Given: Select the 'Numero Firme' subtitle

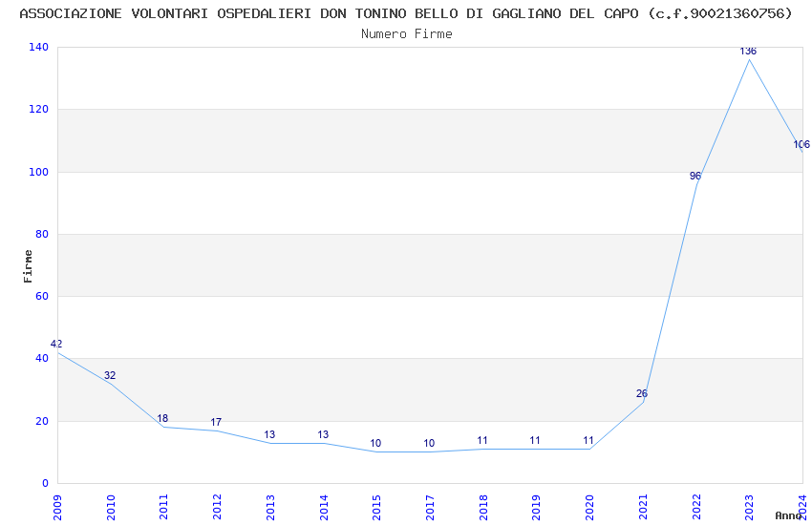Looking at the screenshot, I should 407,33.
